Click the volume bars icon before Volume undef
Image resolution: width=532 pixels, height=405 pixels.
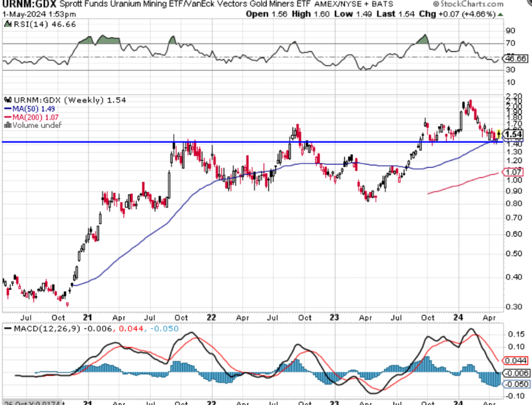point(8,125)
